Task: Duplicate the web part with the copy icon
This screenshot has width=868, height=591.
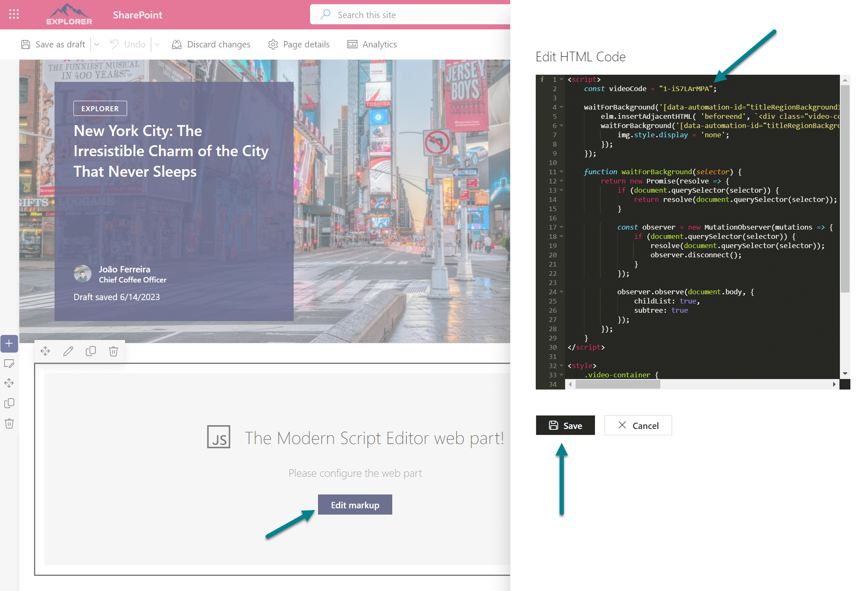Action: click(x=91, y=350)
